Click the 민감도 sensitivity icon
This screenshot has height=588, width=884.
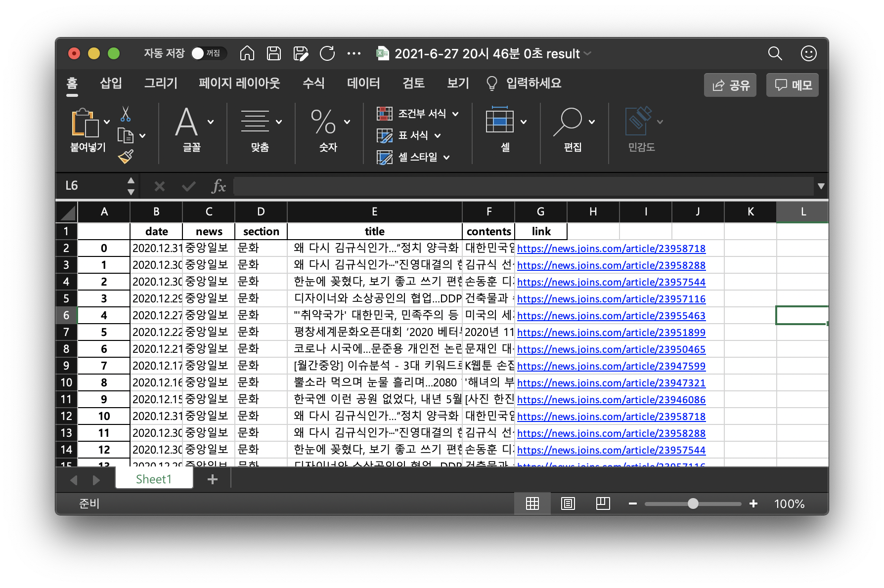point(638,121)
